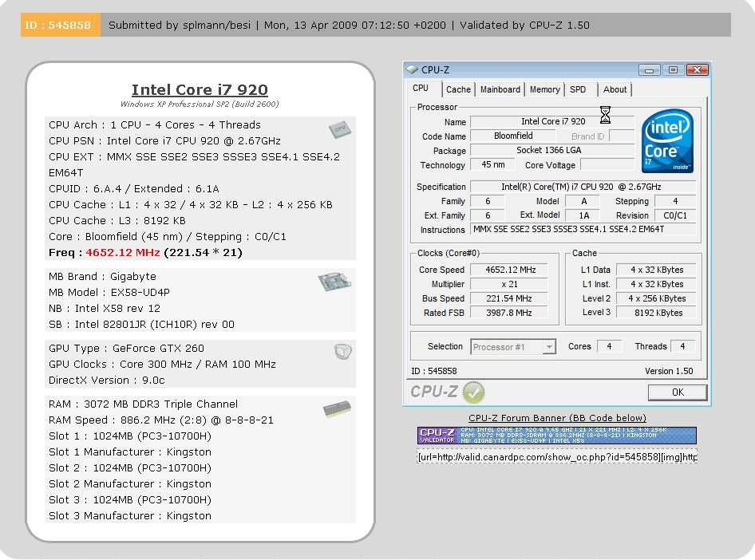Click the RAM Speed : 886.2 MHz line

tap(161, 420)
